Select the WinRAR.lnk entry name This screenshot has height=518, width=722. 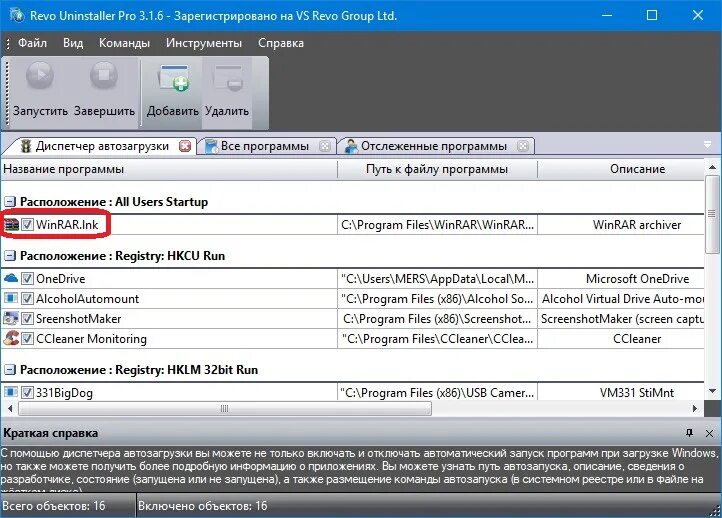coord(67,225)
